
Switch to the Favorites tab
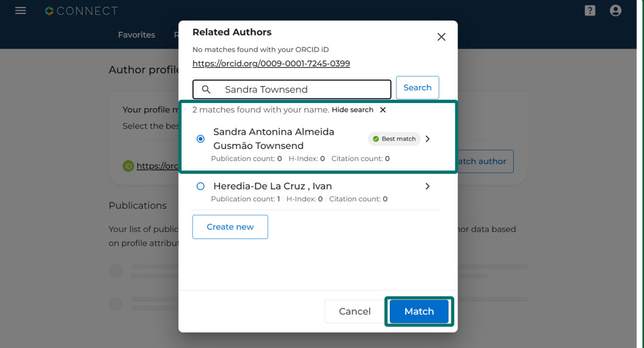pyautogui.click(x=136, y=35)
